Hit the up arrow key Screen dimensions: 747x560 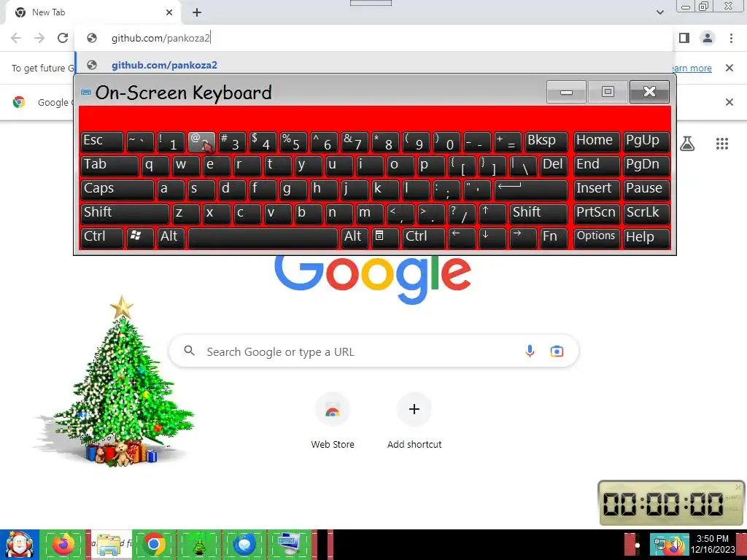(492, 214)
